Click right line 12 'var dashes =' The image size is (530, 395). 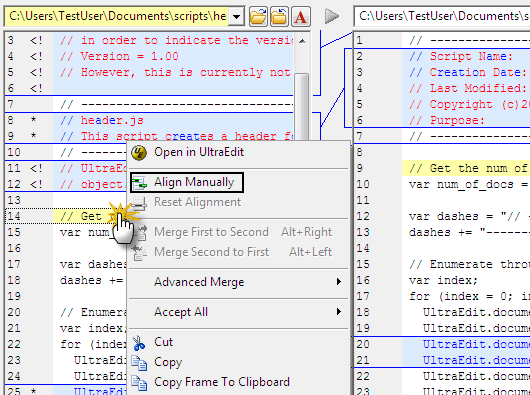coord(469,217)
